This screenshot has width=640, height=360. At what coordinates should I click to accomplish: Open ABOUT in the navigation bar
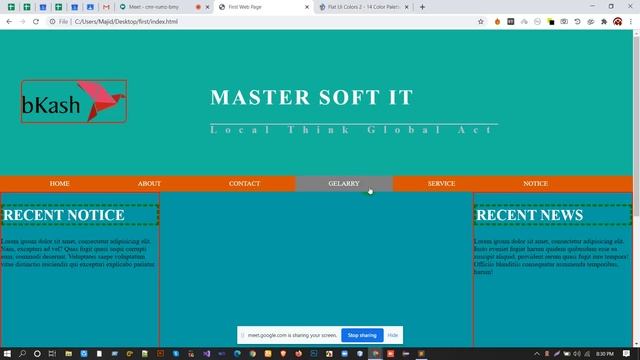click(149, 184)
